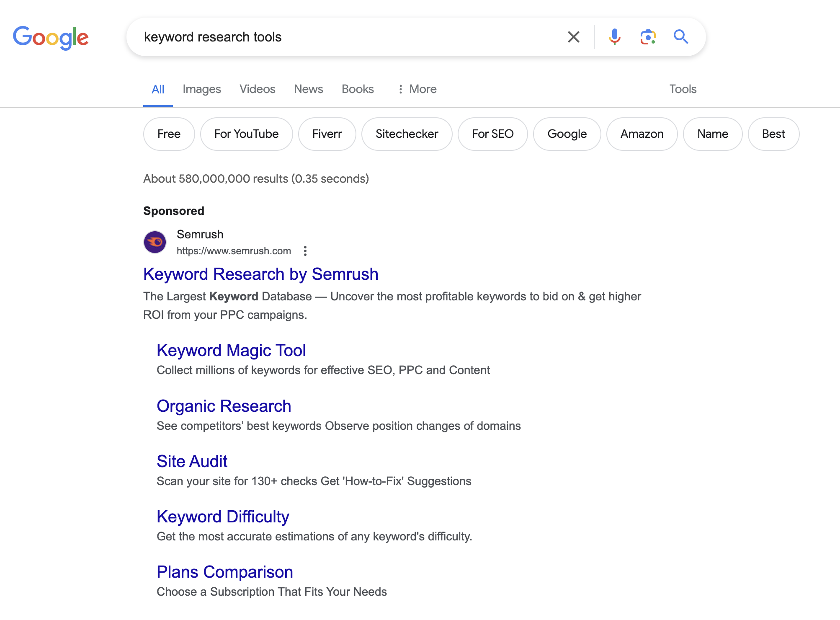Viewport: 840px width, 620px height.
Task: Apply the Best filter chip
Action: coord(774,134)
